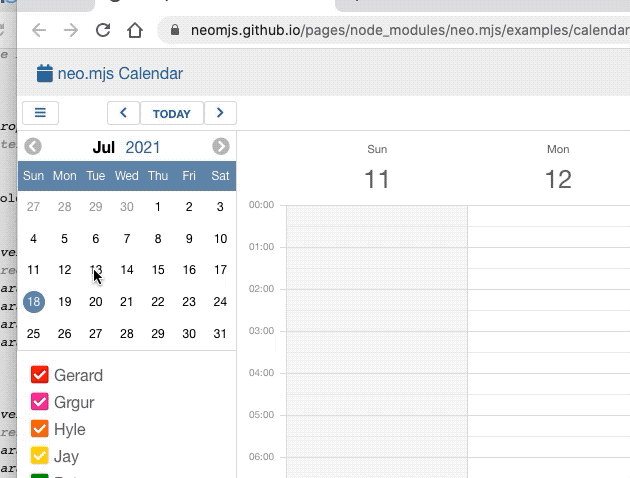
Task: Toggle the Jay calendar checkbox
Action: (x=39, y=456)
